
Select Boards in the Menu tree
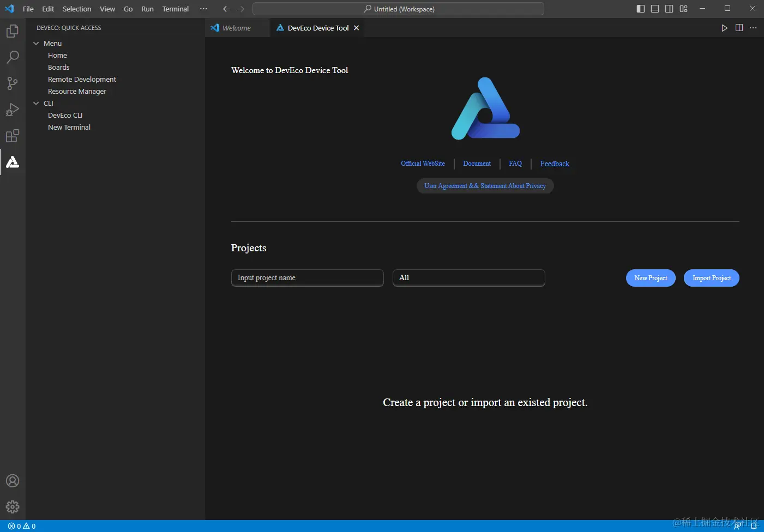pyautogui.click(x=58, y=67)
